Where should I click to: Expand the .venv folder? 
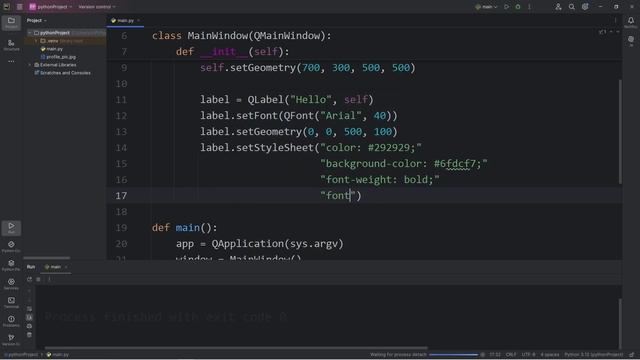click(36, 41)
